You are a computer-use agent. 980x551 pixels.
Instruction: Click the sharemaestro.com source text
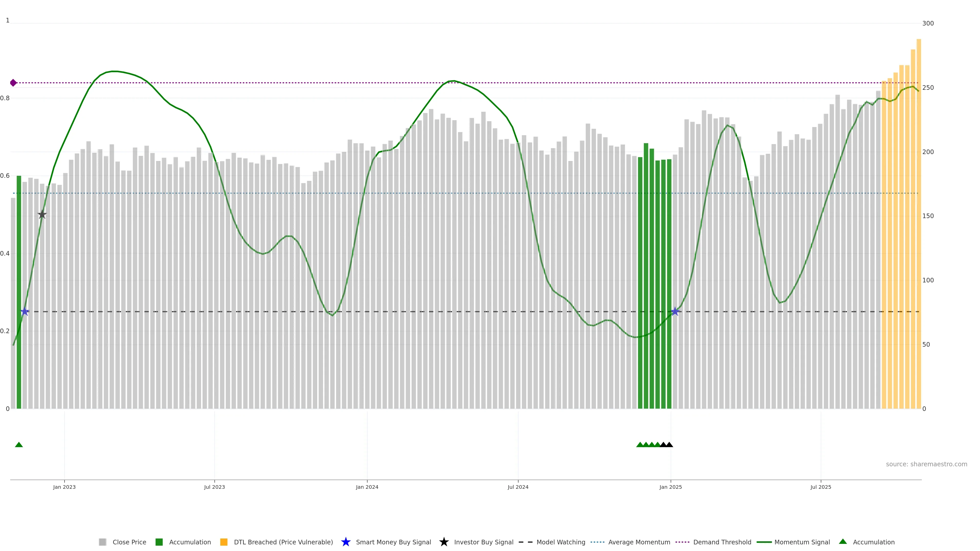tap(926, 464)
